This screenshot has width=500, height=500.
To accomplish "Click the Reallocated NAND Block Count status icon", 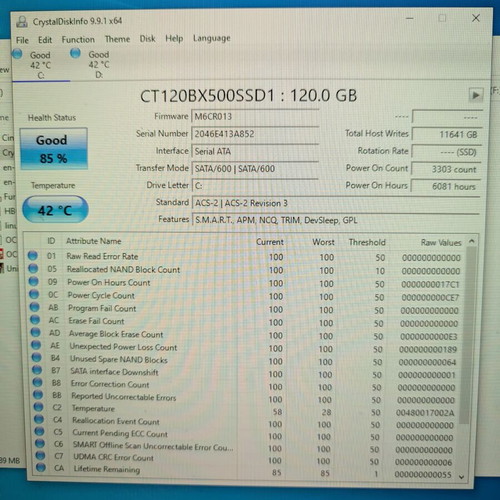I will pyautogui.click(x=33, y=268).
